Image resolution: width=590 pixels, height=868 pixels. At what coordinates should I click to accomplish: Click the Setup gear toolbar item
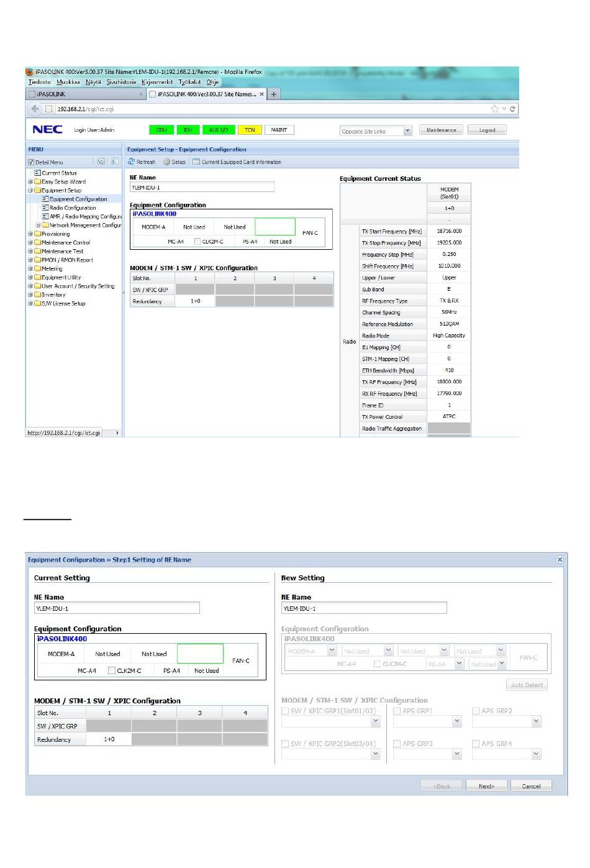pyautogui.click(x=175, y=162)
